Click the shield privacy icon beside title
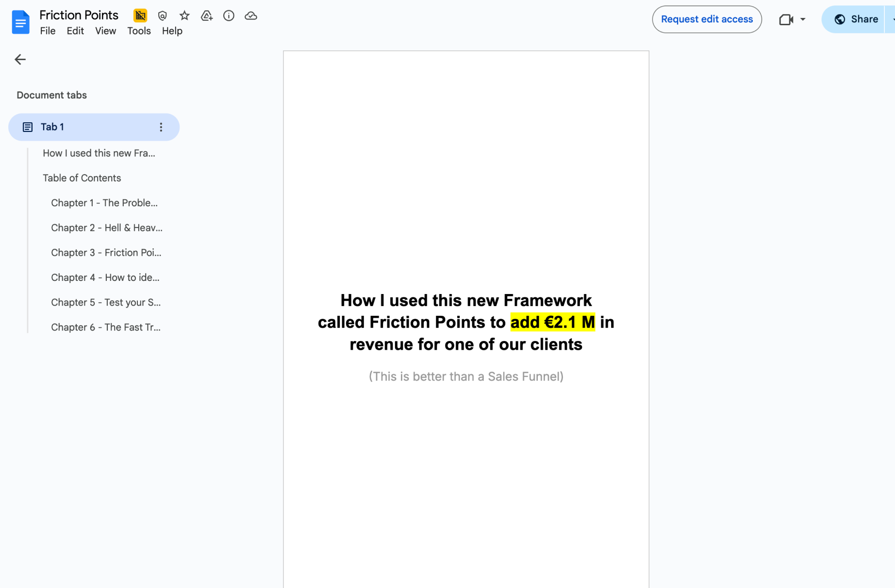Screen dimensions: 895x588 (162, 16)
